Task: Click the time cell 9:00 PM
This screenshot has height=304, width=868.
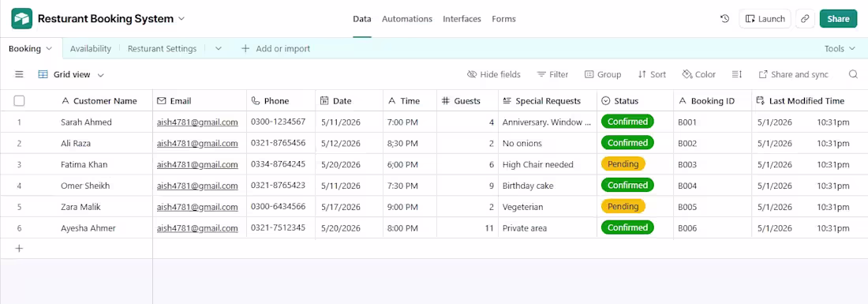Action: coord(410,207)
